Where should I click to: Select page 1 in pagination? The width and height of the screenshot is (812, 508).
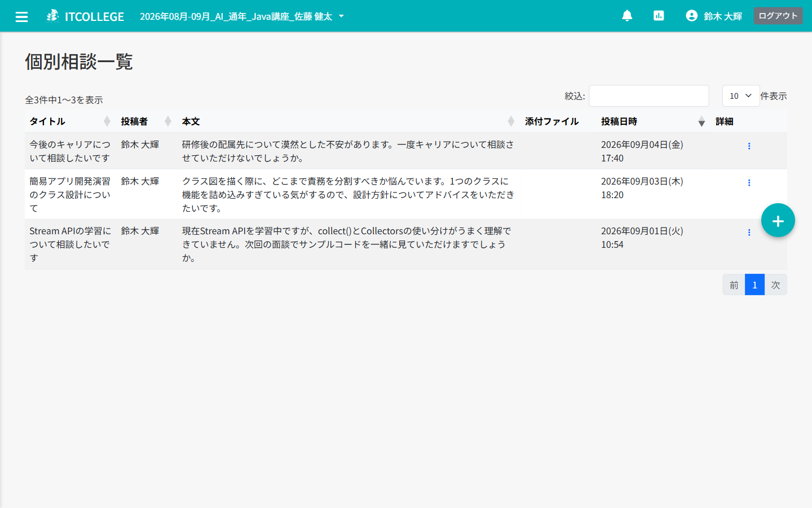754,284
